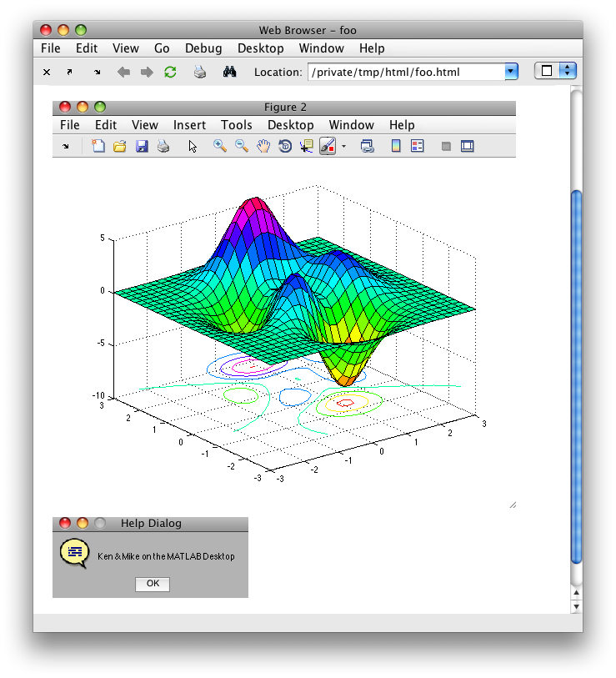Toggle the Brush data tool

(328, 146)
